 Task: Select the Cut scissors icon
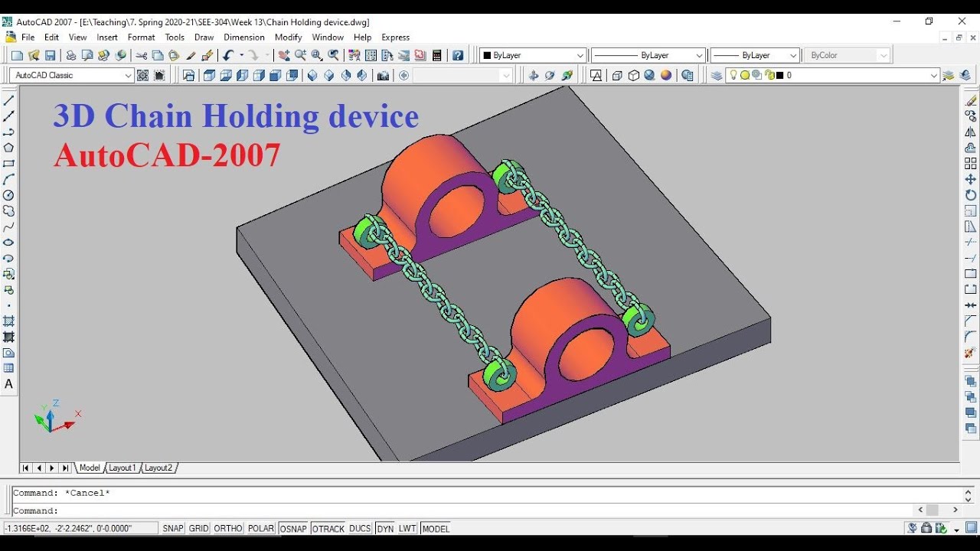141,55
